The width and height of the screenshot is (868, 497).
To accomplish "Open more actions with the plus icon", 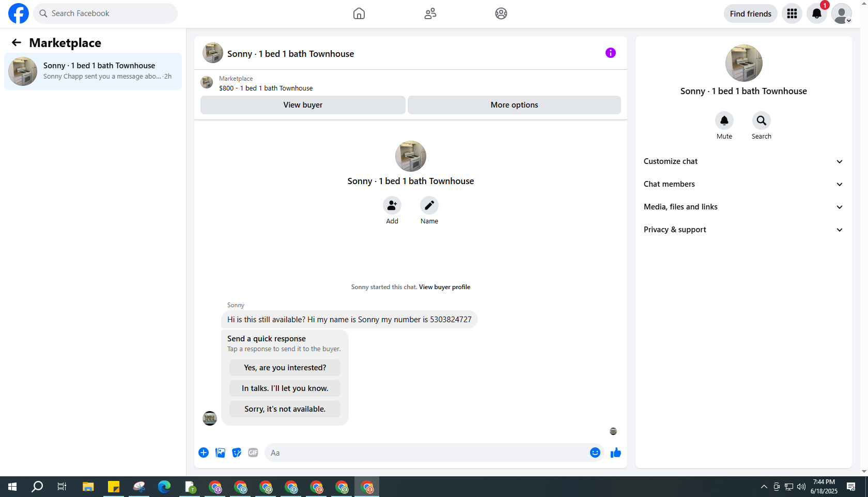I will click(x=204, y=453).
